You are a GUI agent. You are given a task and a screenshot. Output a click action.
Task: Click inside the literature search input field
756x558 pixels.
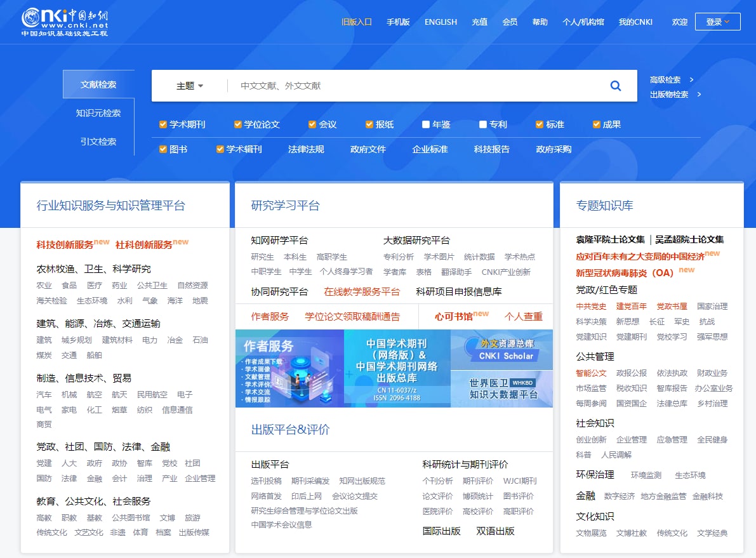381,86
